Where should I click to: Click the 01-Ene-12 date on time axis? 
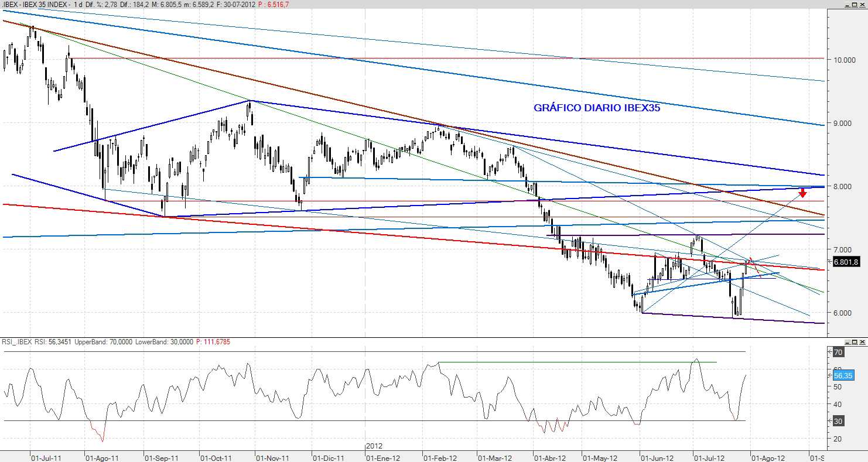tap(383, 457)
